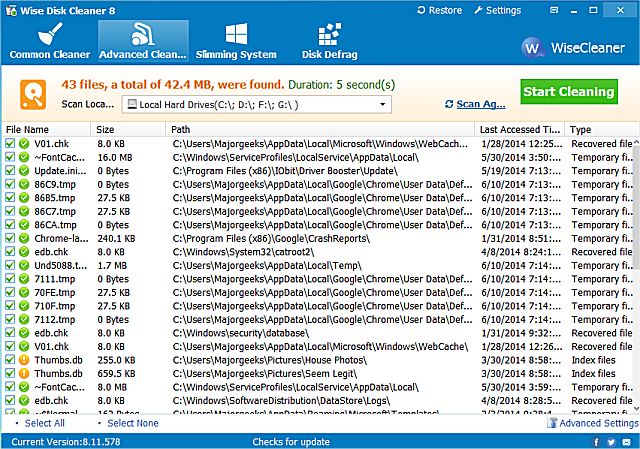
Task: Click the orange hard drive scan icon
Action: coord(33,94)
